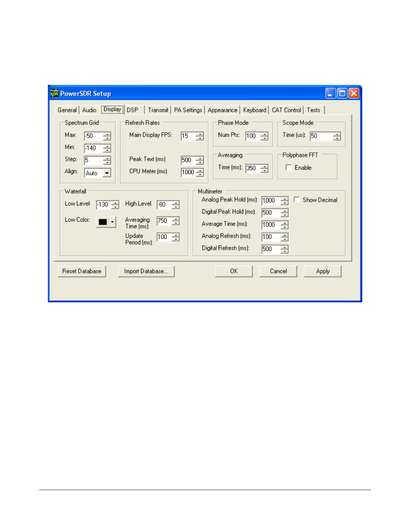
Task: Adjust Waterfall Averaging Time spinner
Action: (x=176, y=221)
